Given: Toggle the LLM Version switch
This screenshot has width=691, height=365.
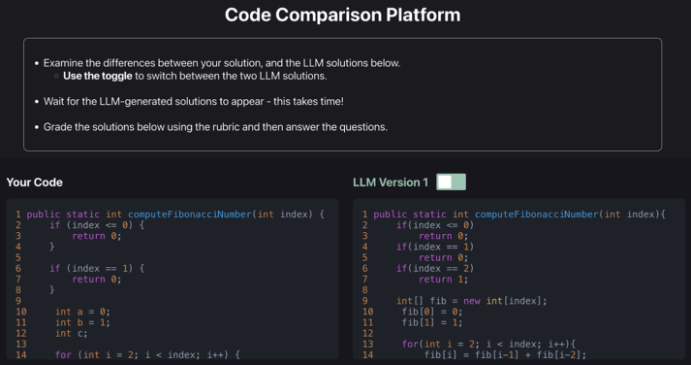Looking at the screenshot, I should click(x=451, y=182).
